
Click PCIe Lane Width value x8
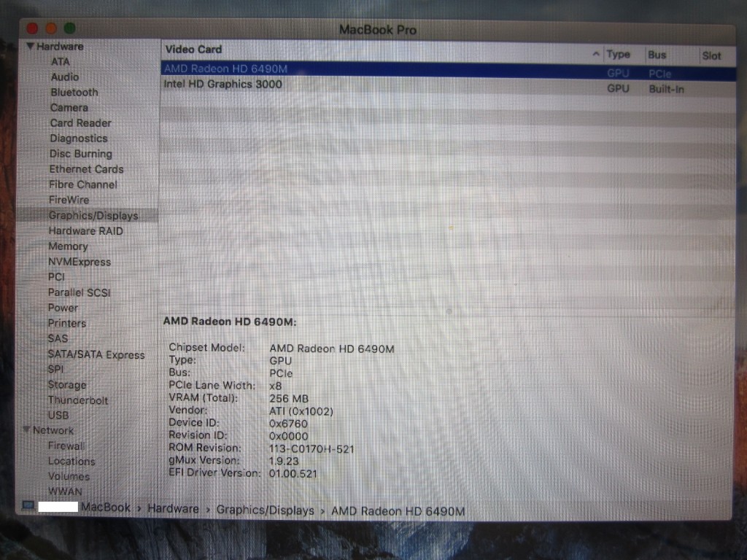pyautogui.click(x=275, y=386)
